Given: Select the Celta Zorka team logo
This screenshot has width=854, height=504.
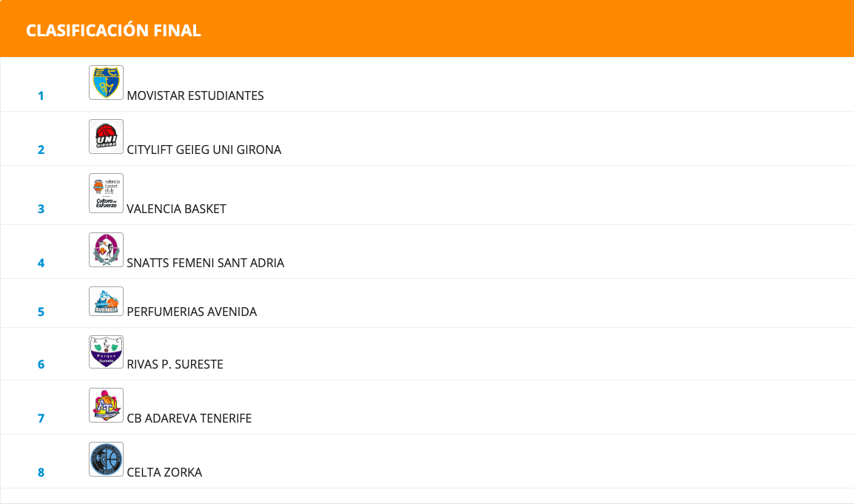Looking at the screenshot, I should pos(106,459).
